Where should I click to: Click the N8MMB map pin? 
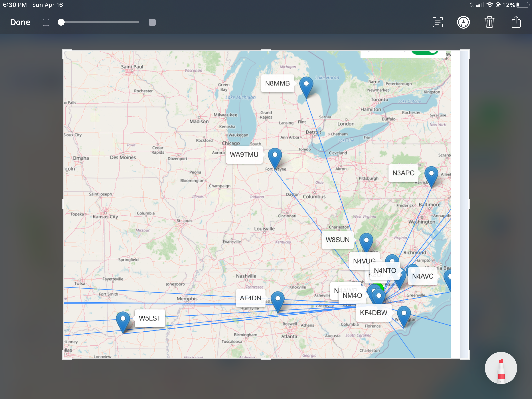[x=306, y=88]
